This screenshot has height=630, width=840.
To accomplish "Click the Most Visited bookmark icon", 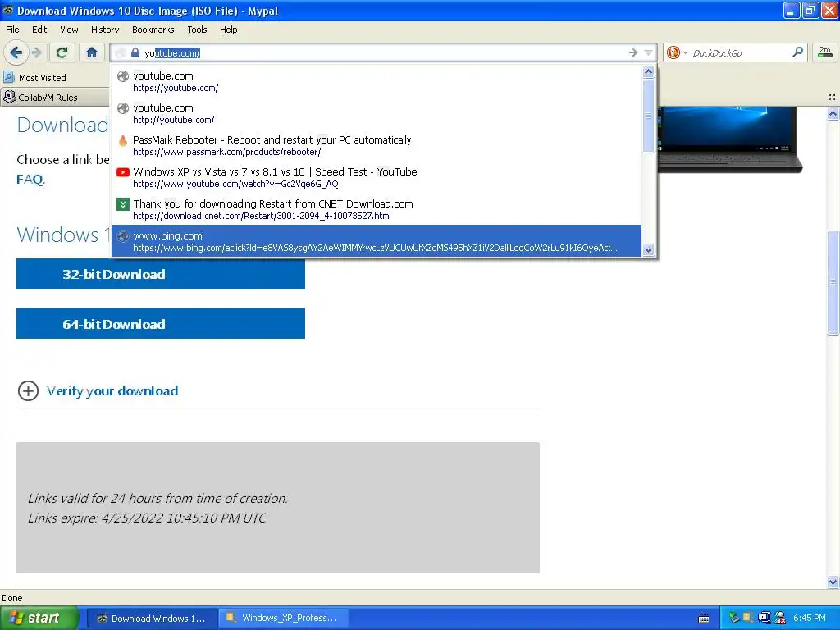I will click(9, 77).
